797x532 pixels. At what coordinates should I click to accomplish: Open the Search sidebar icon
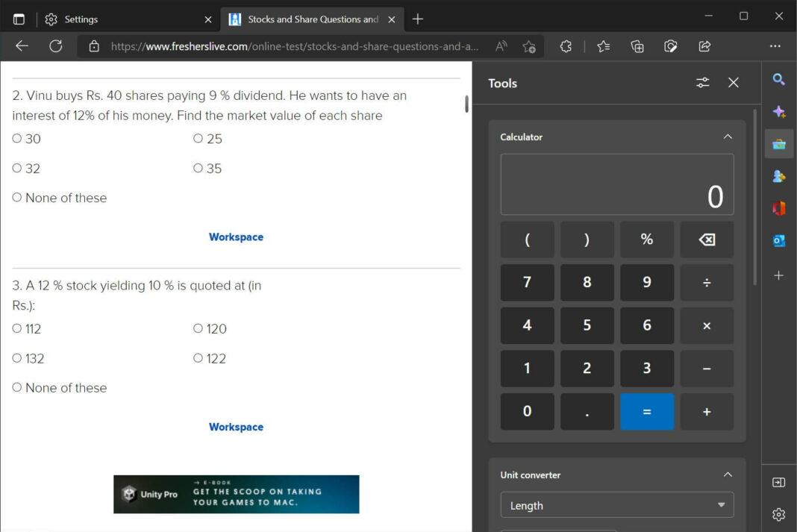[x=779, y=79]
